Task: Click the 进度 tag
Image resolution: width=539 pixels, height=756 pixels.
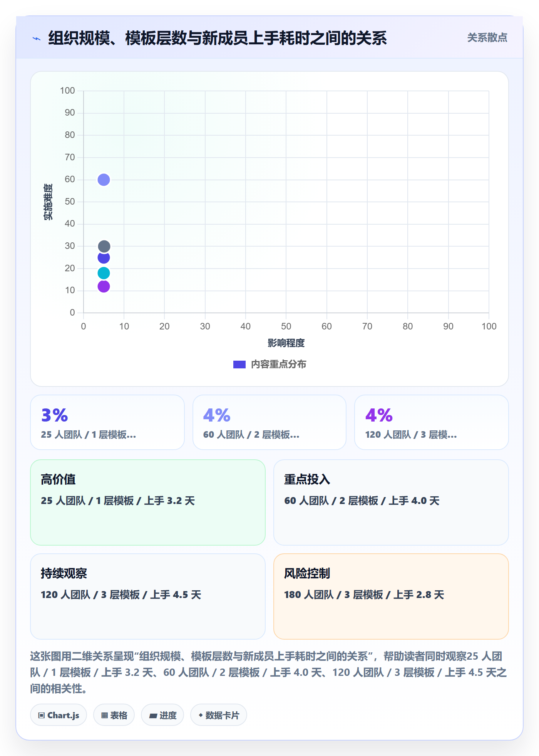Action: click(x=162, y=715)
